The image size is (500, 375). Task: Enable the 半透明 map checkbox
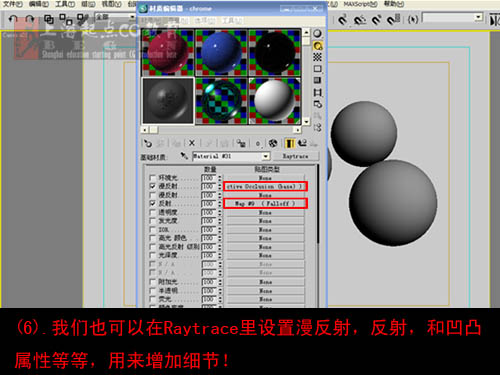point(153,291)
